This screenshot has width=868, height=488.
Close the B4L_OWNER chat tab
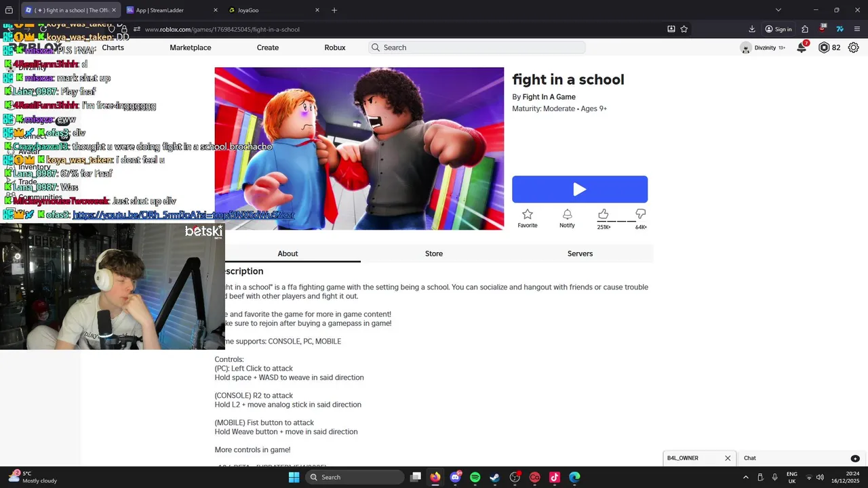tap(728, 458)
